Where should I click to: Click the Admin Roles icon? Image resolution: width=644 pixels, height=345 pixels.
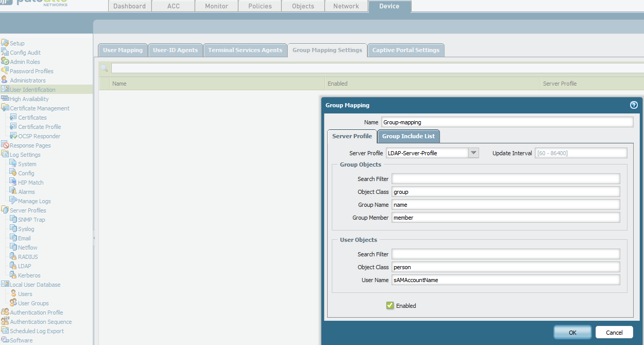tap(5, 61)
